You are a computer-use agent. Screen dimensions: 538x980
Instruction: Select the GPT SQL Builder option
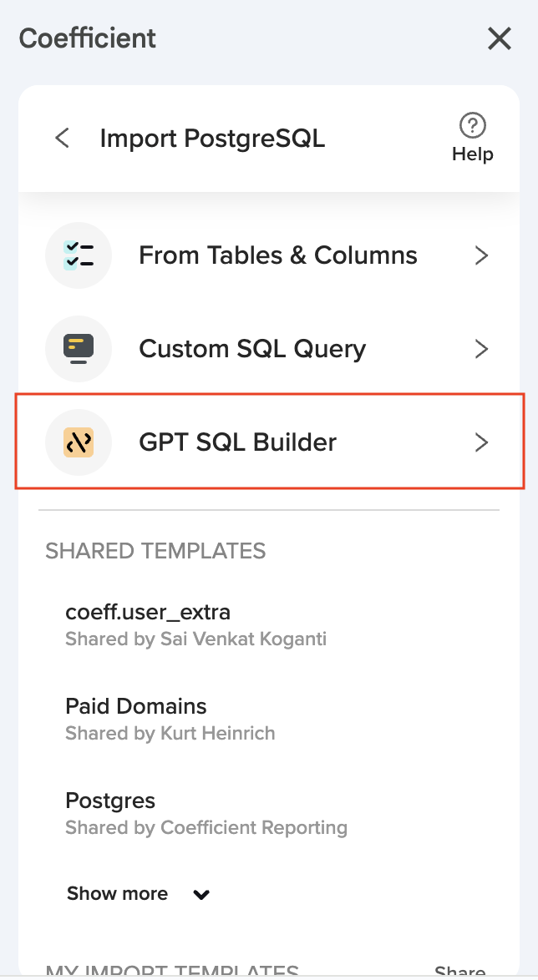pyautogui.click(x=237, y=442)
